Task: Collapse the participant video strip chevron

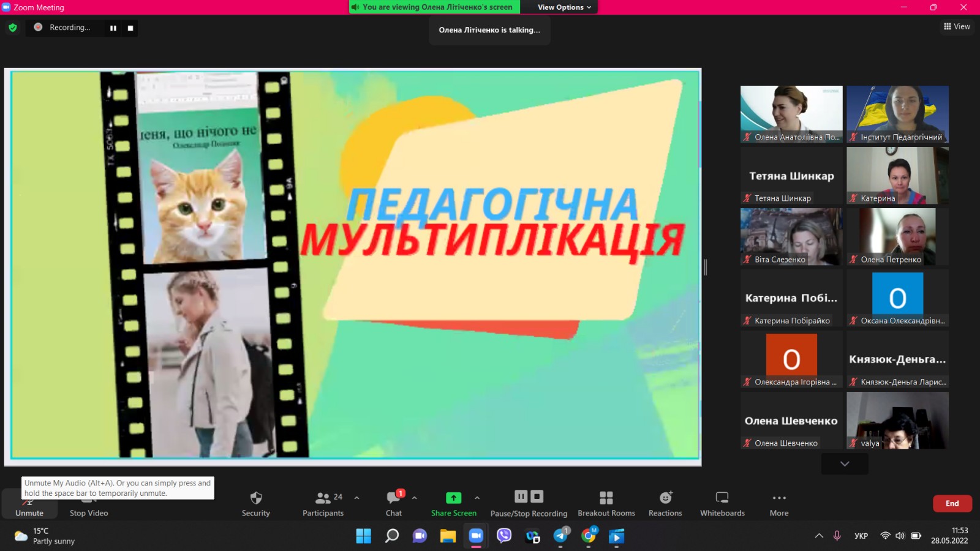Action: [x=844, y=463]
